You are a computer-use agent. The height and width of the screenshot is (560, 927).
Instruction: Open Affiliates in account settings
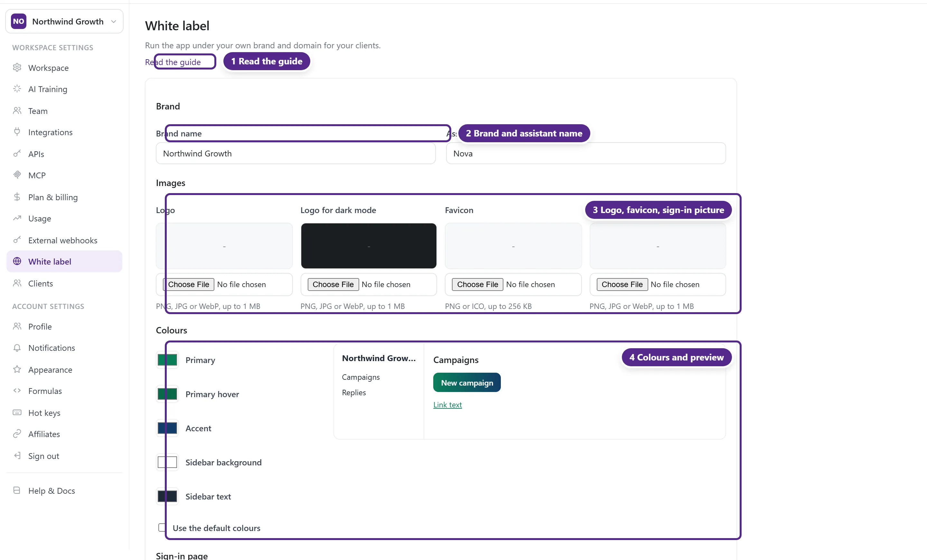tap(64, 434)
